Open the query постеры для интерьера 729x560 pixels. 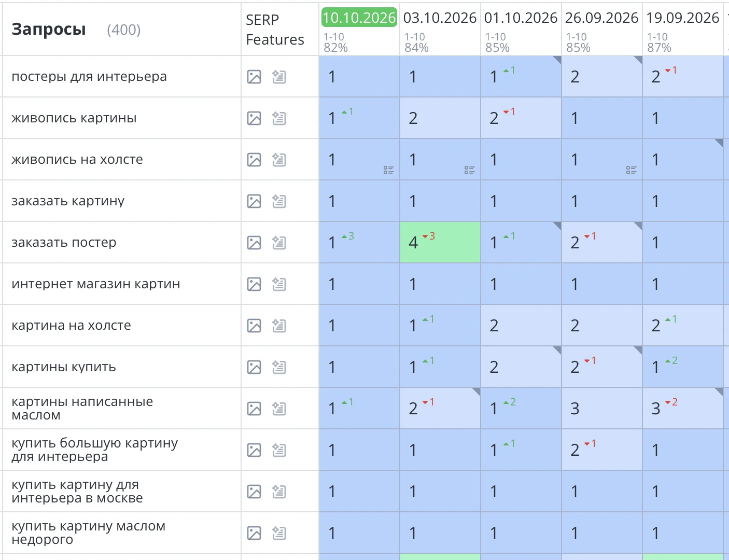pyautogui.click(x=89, y=77)
